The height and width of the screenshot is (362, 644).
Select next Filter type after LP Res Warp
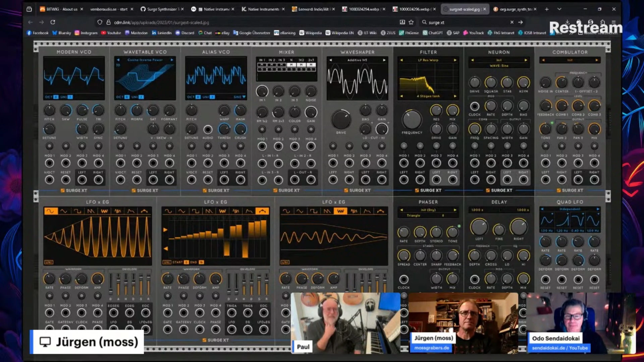pos(455,60)
